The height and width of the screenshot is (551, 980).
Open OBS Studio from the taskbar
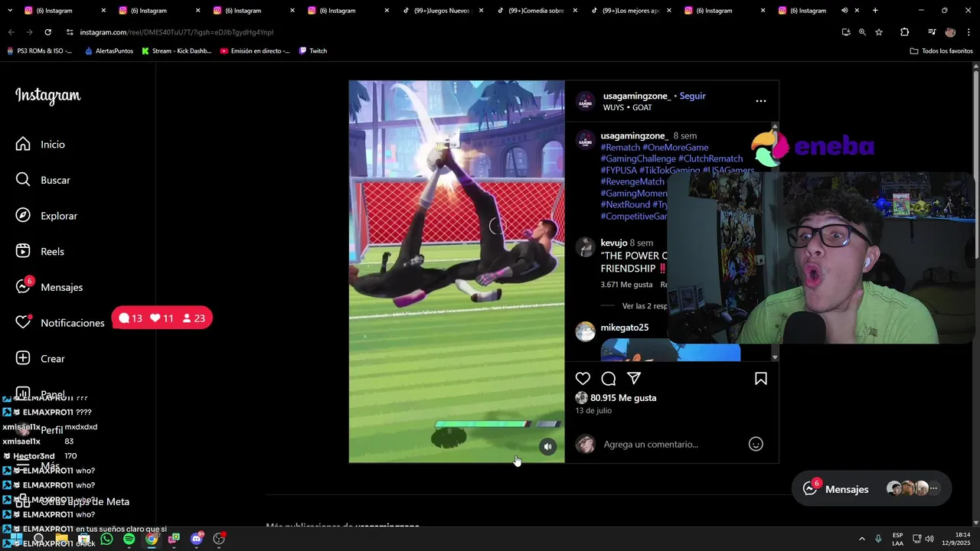click(x=219, y=539)
